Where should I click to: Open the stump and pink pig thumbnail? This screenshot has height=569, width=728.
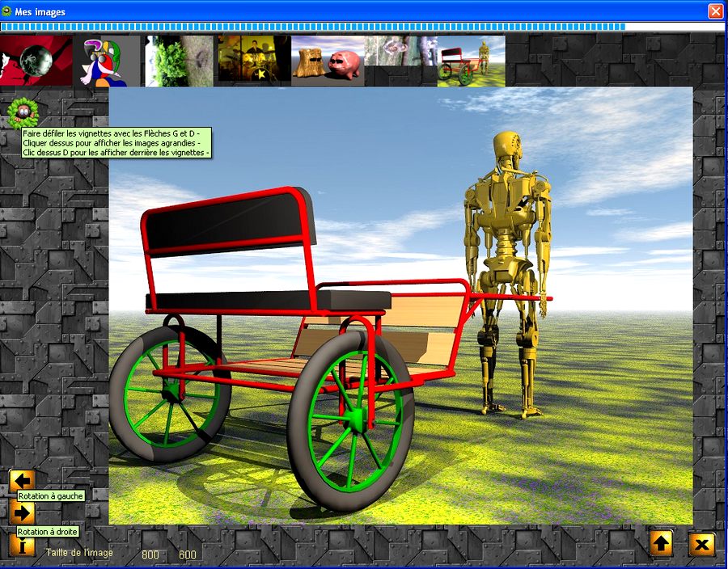pos(328,61)
